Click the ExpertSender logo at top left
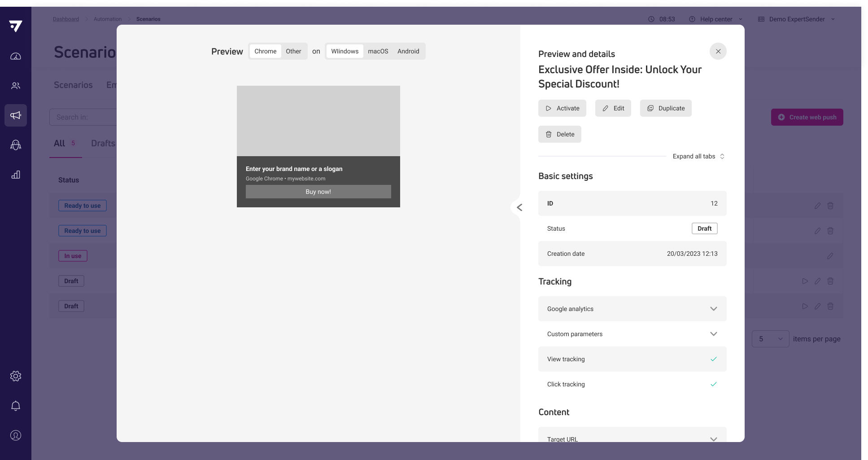 tap(16, 26)
